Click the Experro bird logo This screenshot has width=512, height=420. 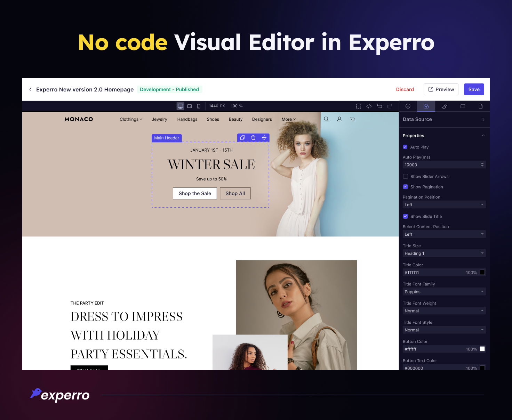click(x=36, y=393)
